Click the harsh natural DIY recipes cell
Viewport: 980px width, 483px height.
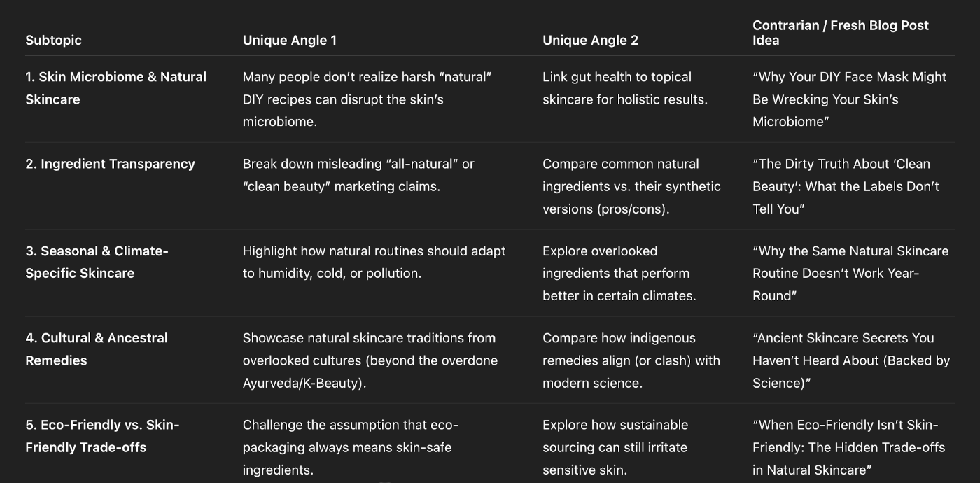367,99
